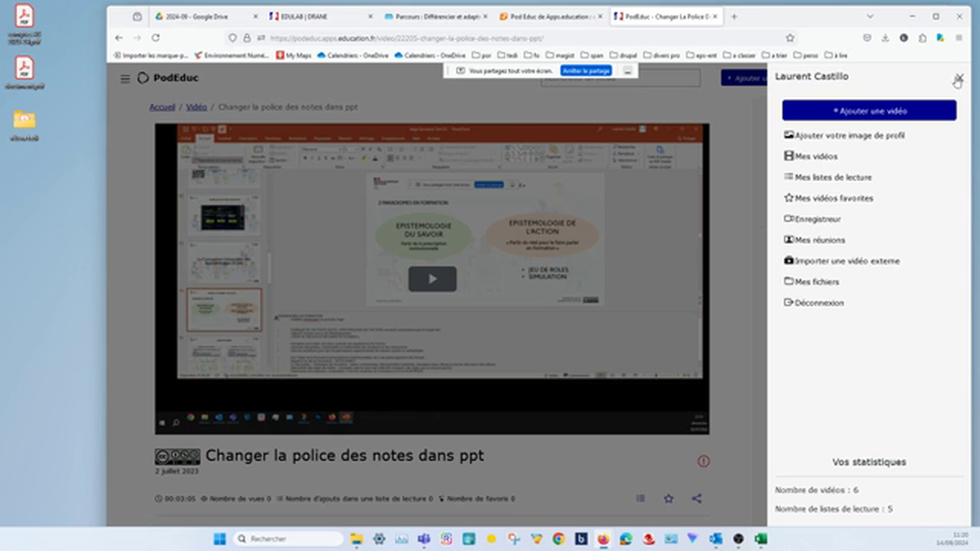Play the video with the center play button
Image resolution: width=980 pixels, height=551 pixels.
[432, 279]
